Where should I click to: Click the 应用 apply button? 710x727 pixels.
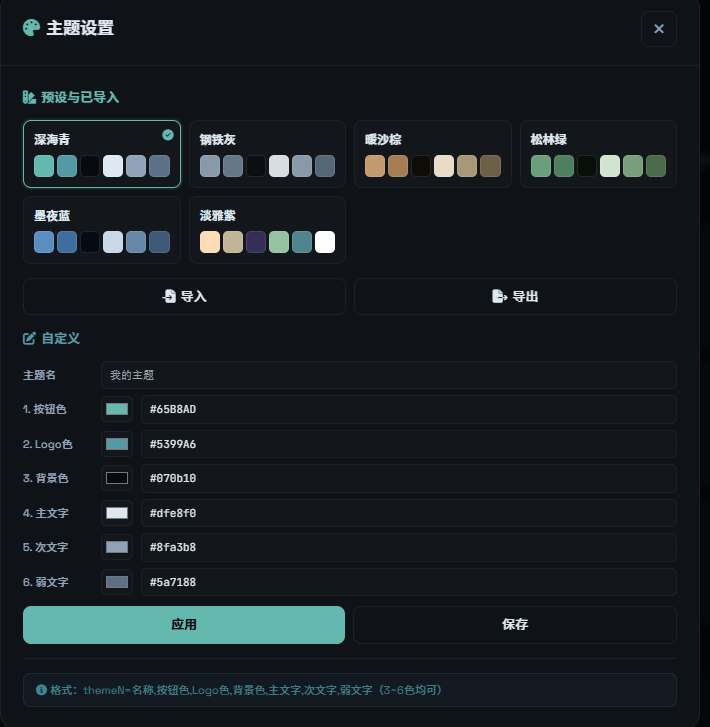coord(184,625)
